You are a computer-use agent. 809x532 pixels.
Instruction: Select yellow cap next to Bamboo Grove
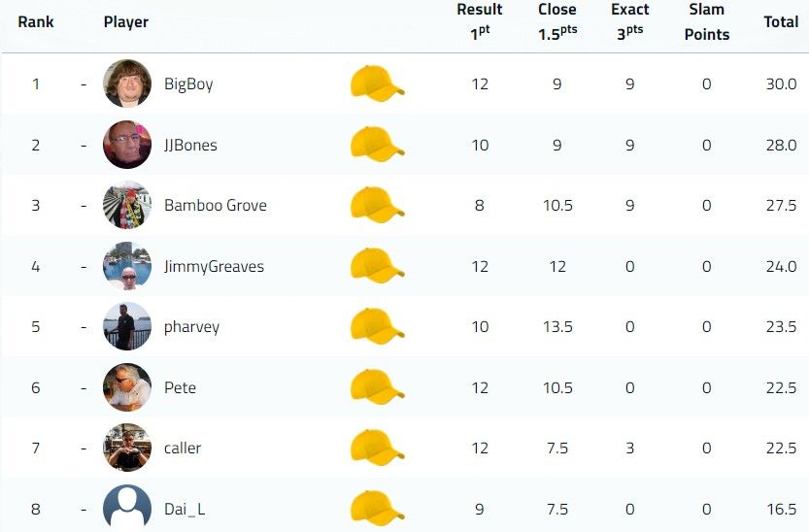377,205
